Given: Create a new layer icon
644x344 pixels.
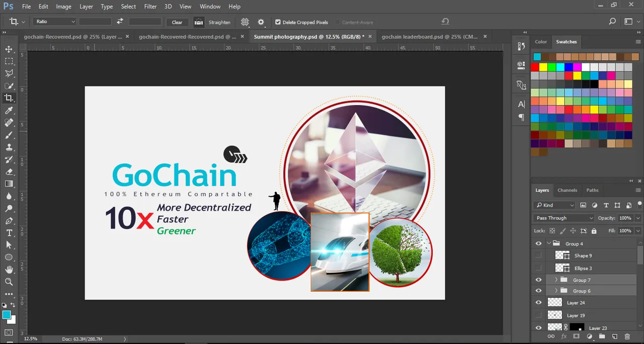Looking at the screenshot, I should point(614,336).
